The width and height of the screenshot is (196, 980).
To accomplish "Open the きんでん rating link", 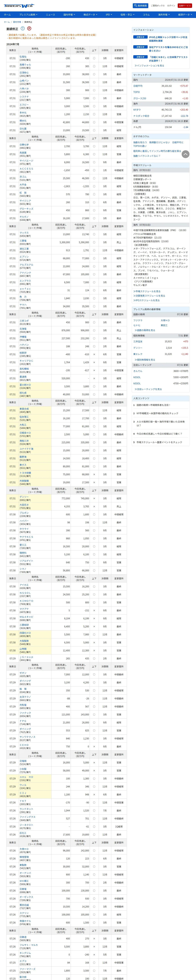I will (x=138, y=371).
